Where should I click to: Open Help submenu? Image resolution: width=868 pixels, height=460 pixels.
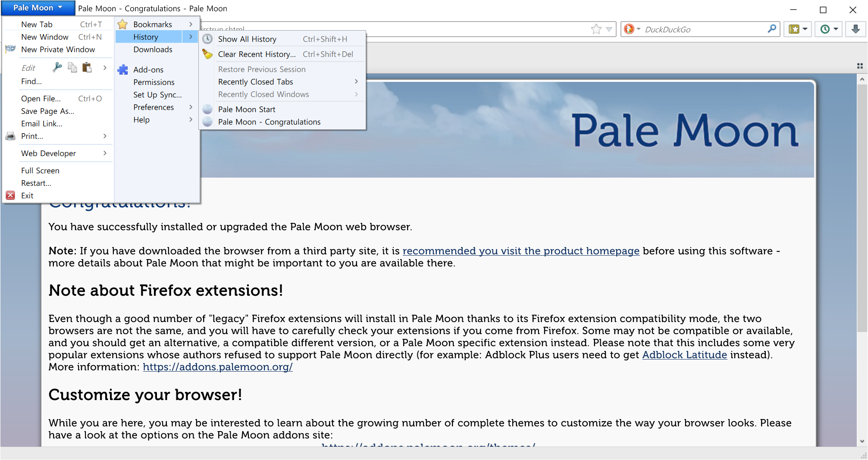157,120
